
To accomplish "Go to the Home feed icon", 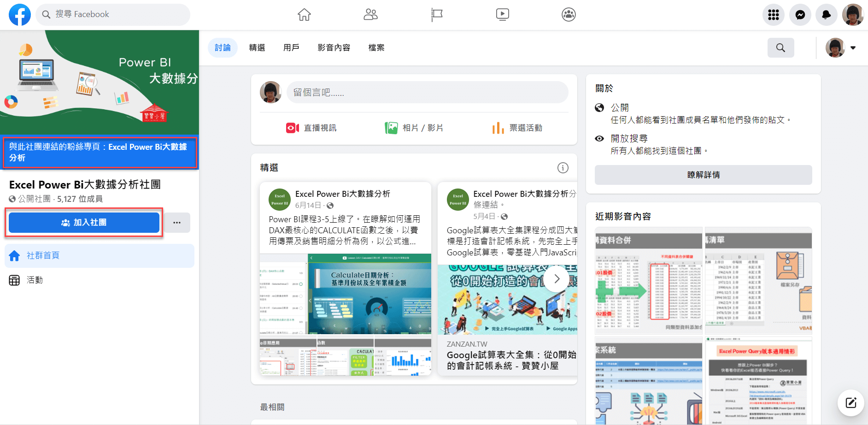I will tap(304, 15).
